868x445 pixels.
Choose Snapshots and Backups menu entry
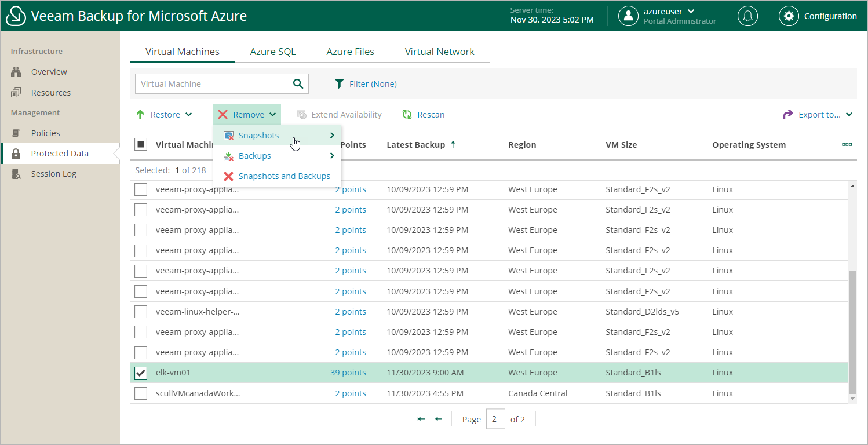277,176
